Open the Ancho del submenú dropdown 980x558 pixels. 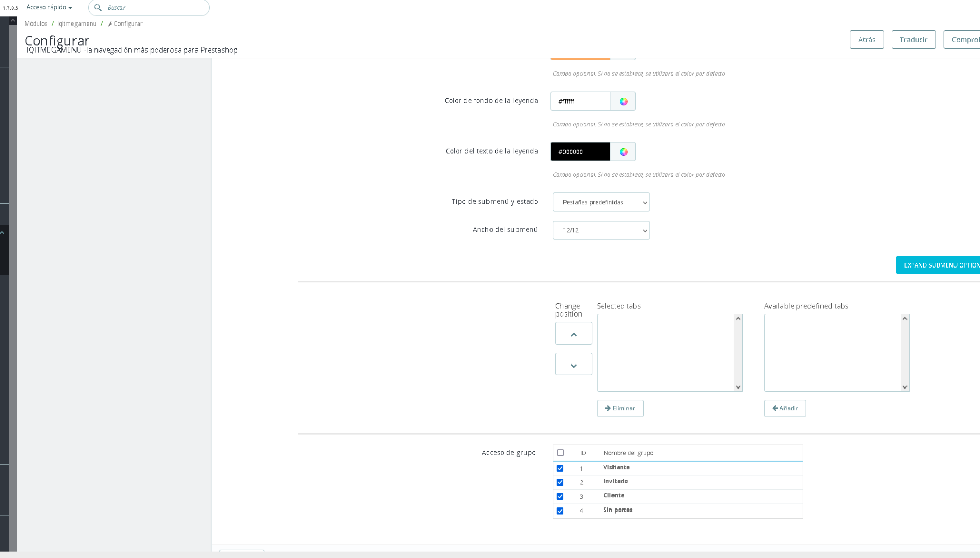601,230
